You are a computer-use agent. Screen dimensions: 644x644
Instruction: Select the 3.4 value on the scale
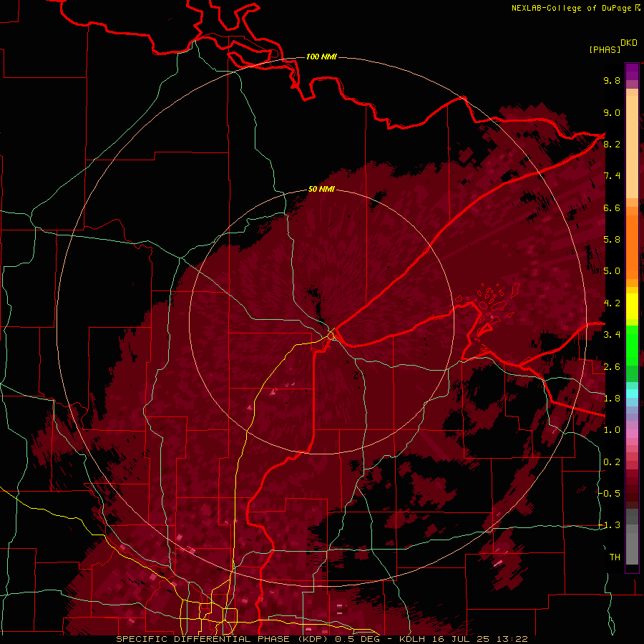coord(612,335)
